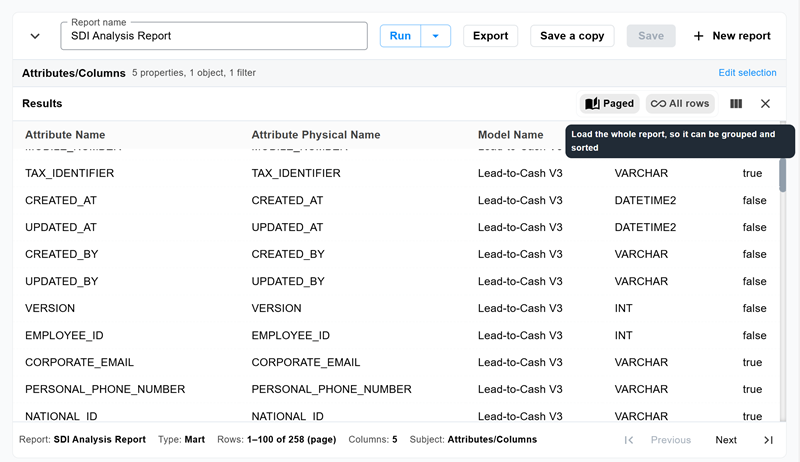The image size is (800, 462).
Task: Click physical name UPDATED_BY cell
Action: [288, 281]
